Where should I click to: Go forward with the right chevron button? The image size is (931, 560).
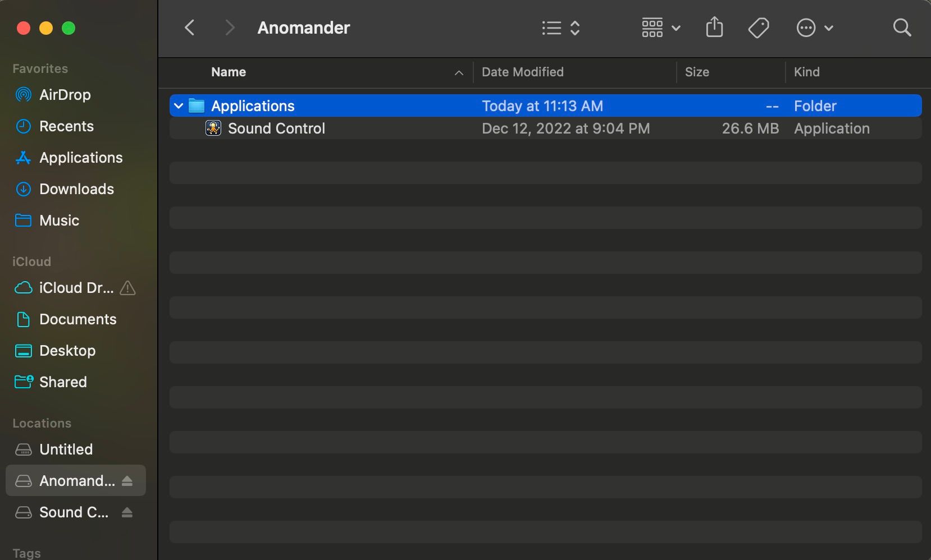pyautogui.click(x=229, y=27)
